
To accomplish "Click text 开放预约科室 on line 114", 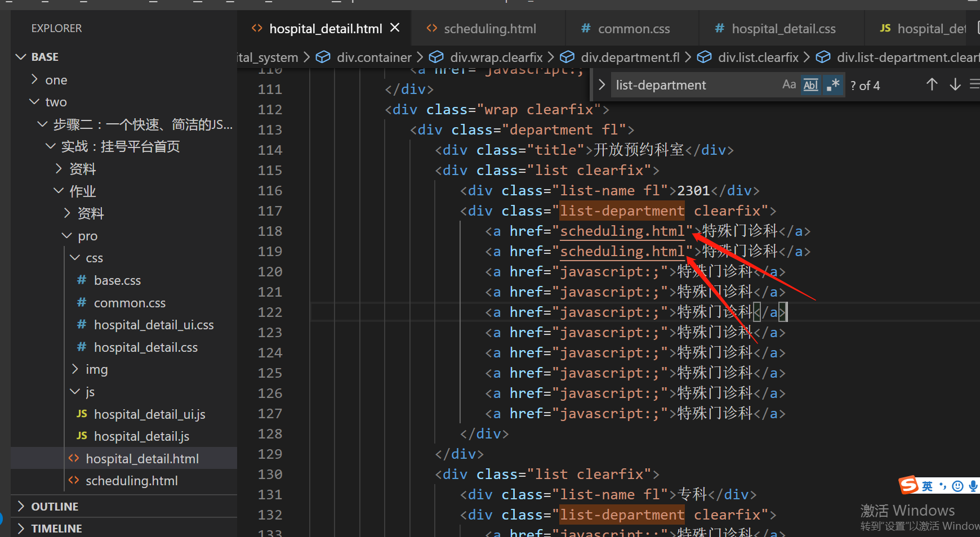I will 639,150.
